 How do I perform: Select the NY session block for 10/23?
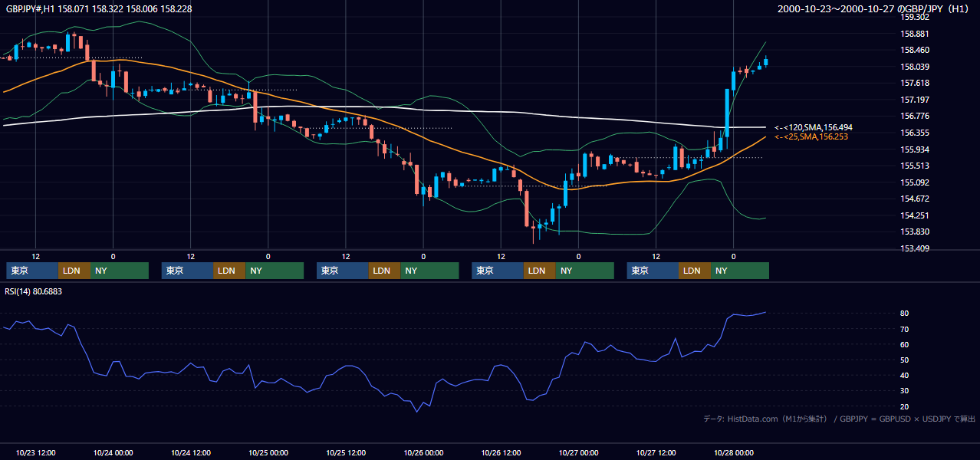(x=119, y=271)
